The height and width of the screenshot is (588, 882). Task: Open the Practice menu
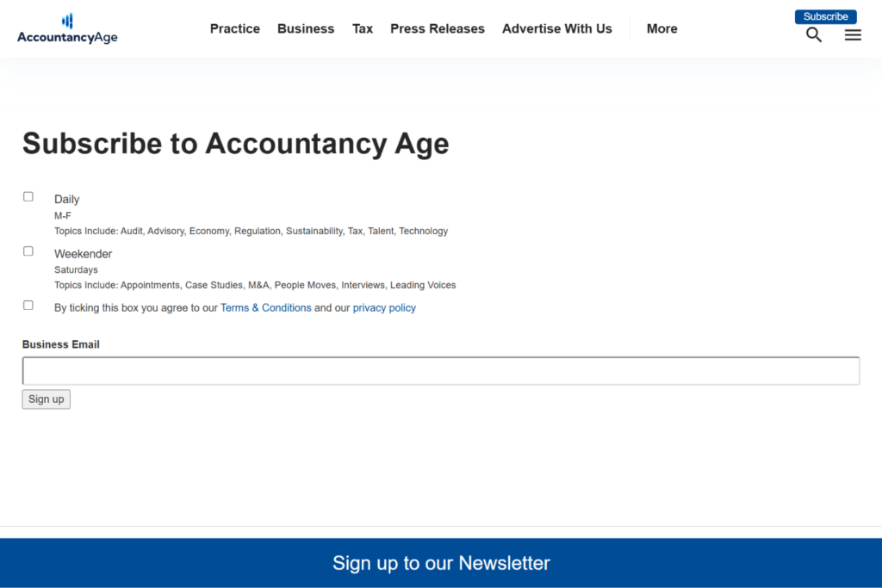point(234,28)
